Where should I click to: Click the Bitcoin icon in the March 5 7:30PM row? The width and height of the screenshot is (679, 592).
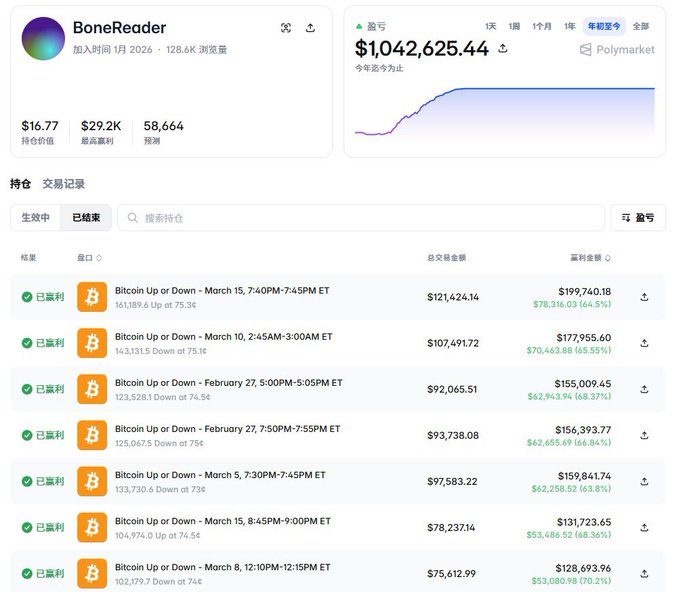tap(92, 481)
